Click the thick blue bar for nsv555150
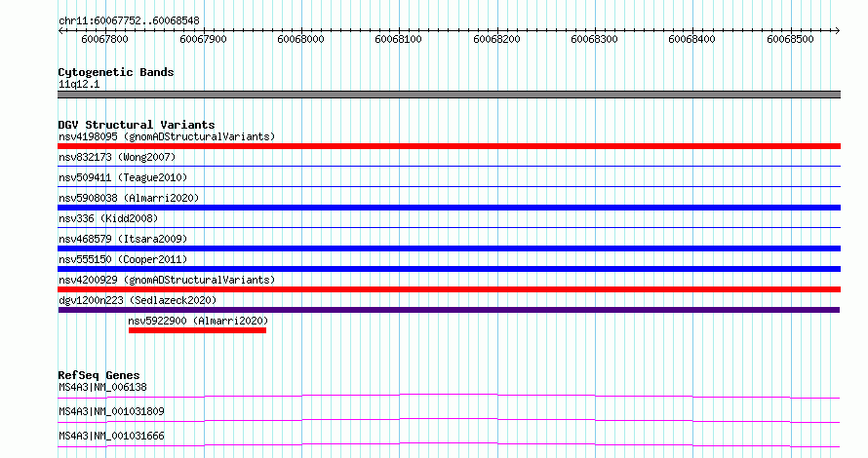 pos(449,269)
